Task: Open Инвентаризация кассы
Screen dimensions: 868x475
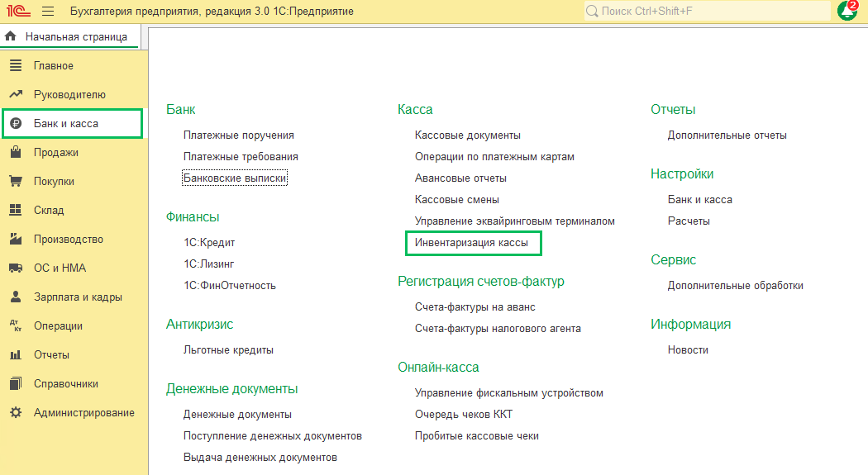Action: click(472, 243)
